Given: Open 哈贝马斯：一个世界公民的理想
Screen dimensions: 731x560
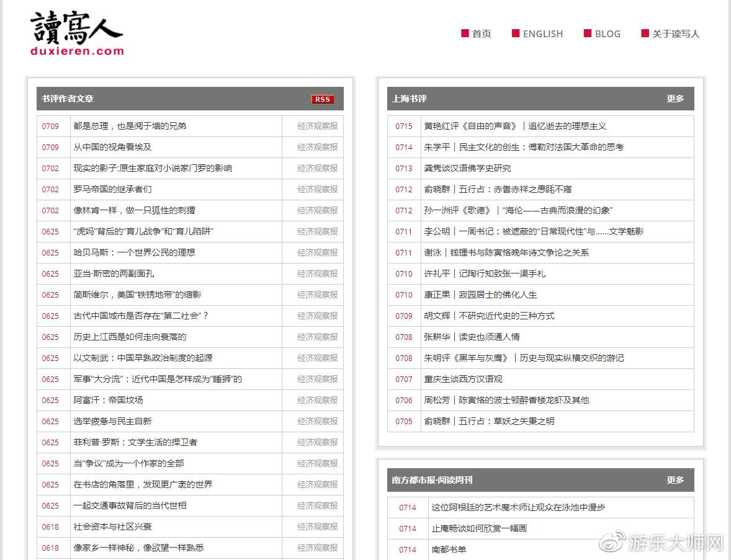Looking at the screenshot, I should (134, 252).
